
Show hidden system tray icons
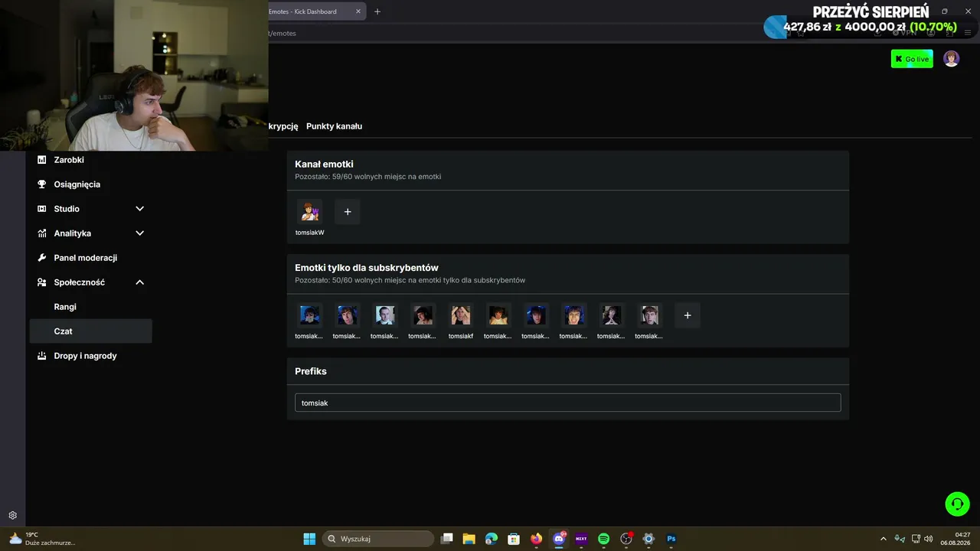(883, 539)
